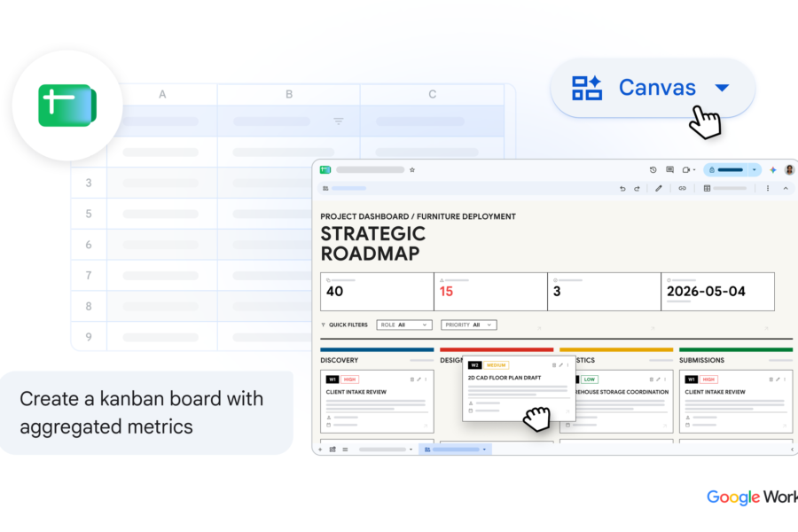Click the red 15 metric card
Screen dimensions: 798x532
pyautogui.click(x=490, y=292)
